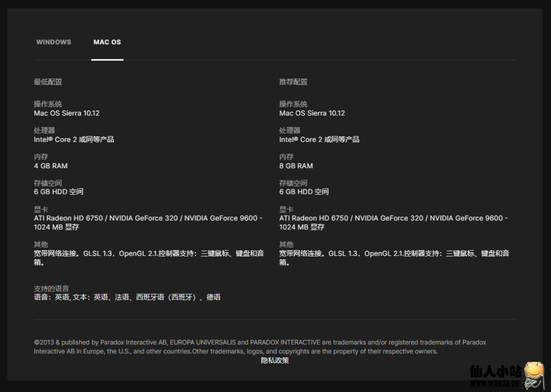Viewport: 551px width, 392px height.
Task: Open the 隐私政策 privacy policy link
Action: 275,360
